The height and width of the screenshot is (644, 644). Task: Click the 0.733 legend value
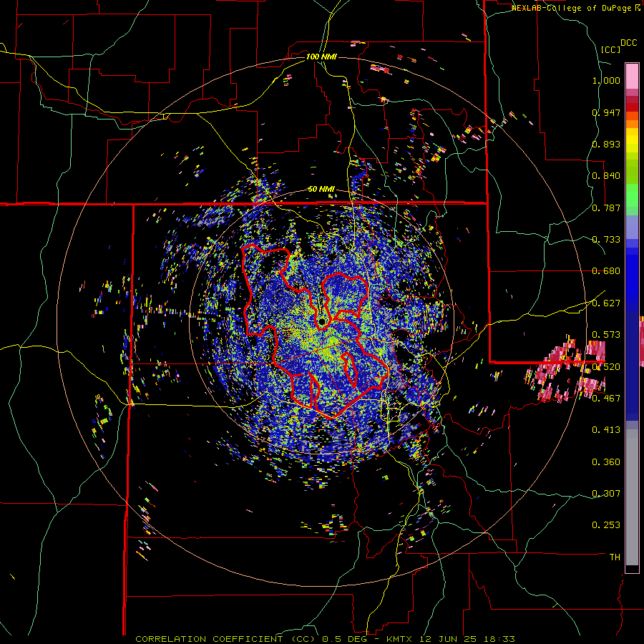tap(606, 240)
